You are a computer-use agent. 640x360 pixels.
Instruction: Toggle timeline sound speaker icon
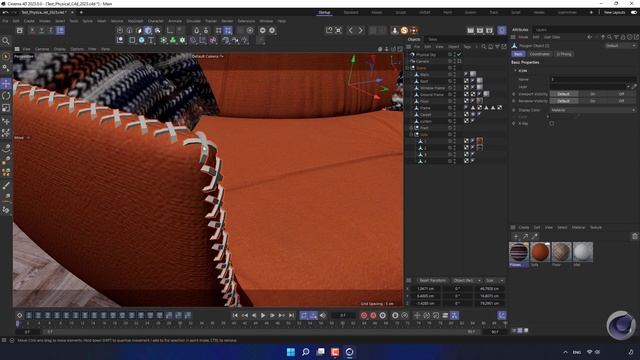click(323, 316)
